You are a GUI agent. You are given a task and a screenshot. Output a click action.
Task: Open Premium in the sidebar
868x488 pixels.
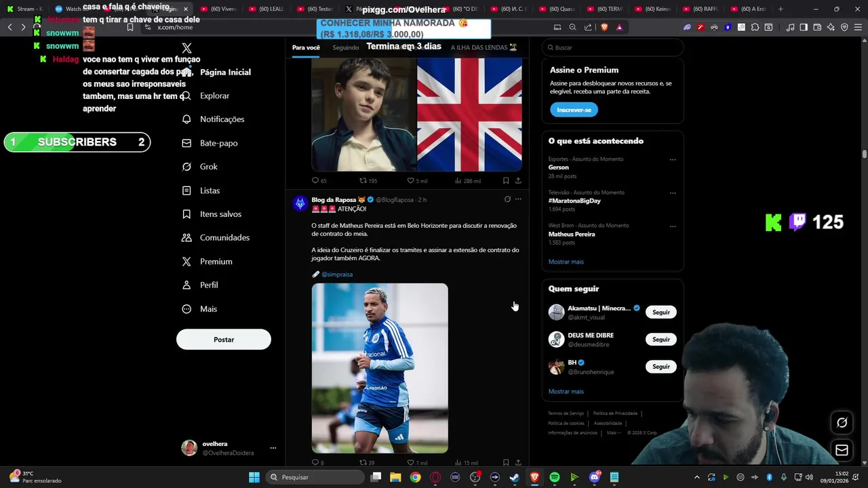coord(207,262)
